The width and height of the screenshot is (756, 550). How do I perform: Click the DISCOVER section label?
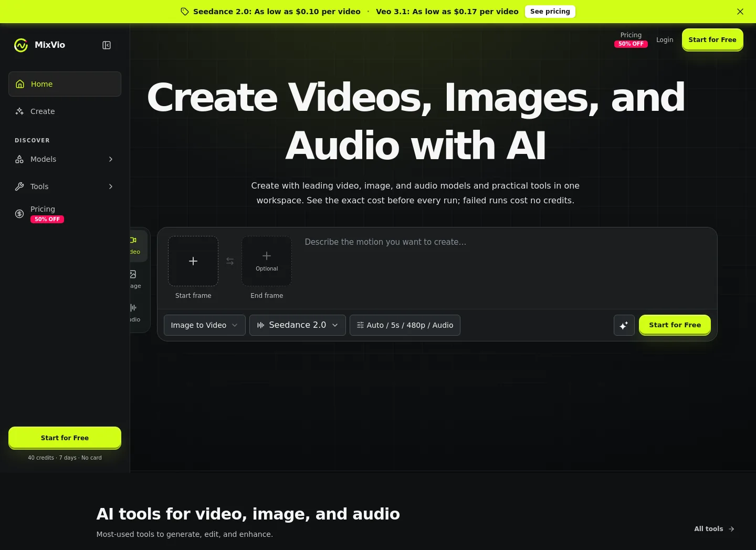(32, 140)
